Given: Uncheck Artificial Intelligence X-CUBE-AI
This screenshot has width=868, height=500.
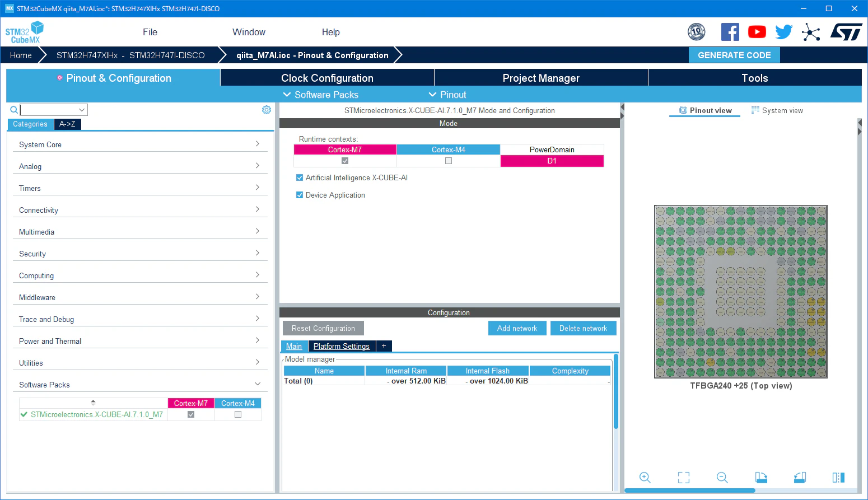Looking at the screenshot, I should [300, 177].
